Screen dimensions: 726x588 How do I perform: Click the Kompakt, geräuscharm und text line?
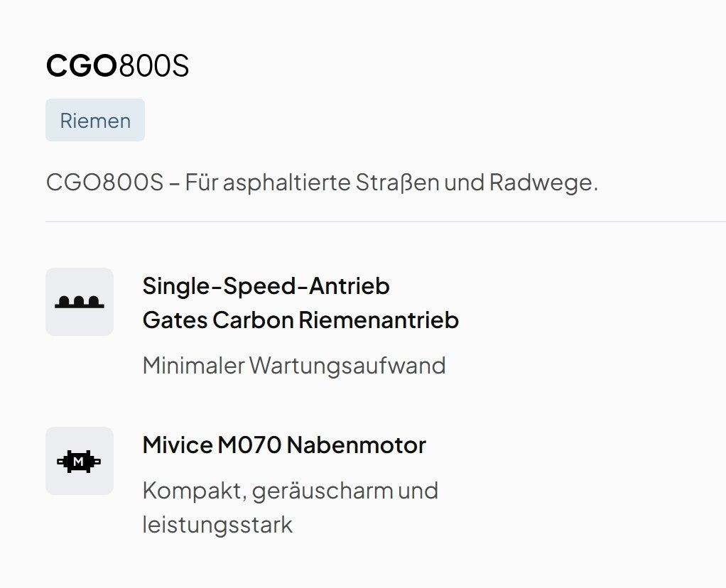point(290,491)
